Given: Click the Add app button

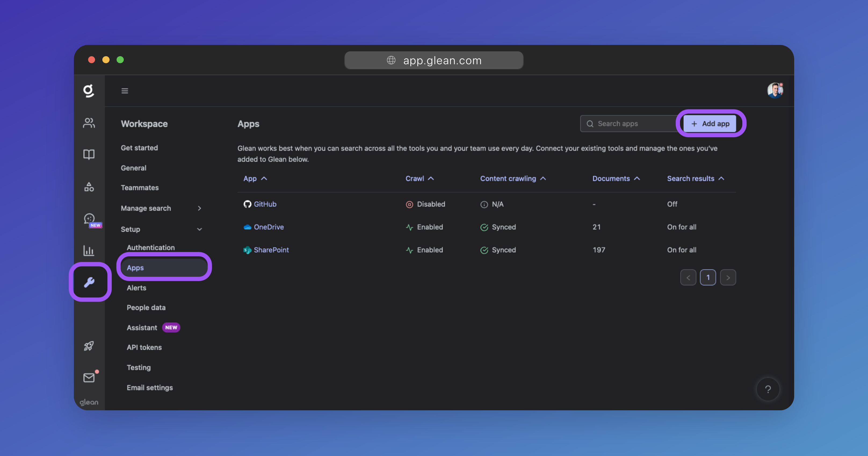Looking at the screenshot, I should 710,123.
